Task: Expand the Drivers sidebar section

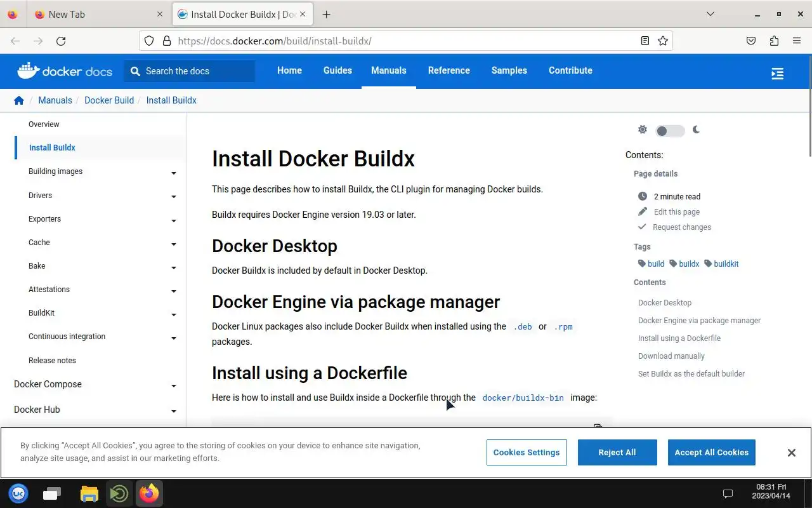Action: [173, 196]
